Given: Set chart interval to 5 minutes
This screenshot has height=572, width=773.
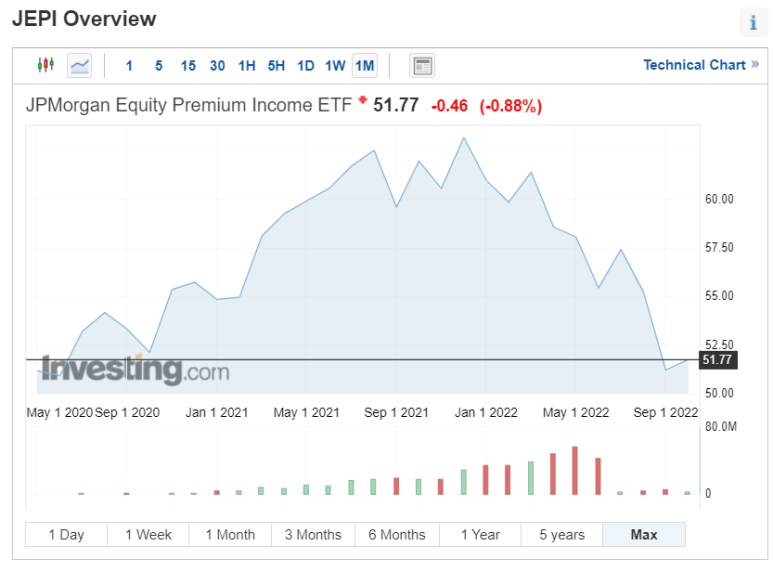Looking at the screenshot, I should point(159,66).
